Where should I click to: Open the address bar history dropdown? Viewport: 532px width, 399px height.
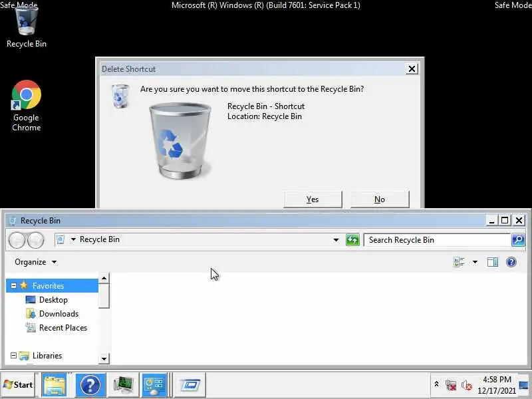click(x=336, y=240)
